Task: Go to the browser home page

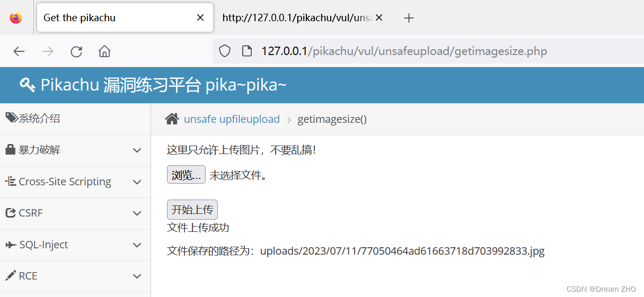Action: [104, 51]
